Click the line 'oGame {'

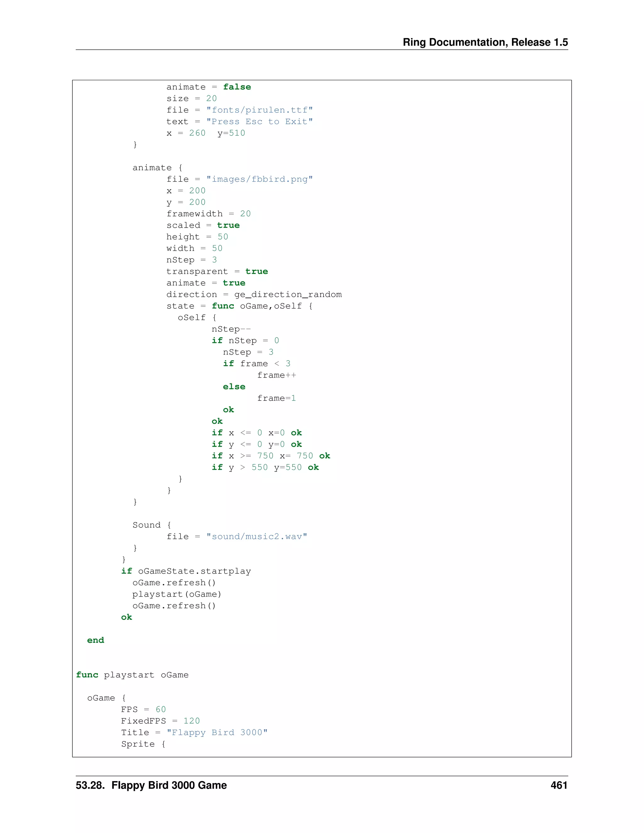pos(107,698)
